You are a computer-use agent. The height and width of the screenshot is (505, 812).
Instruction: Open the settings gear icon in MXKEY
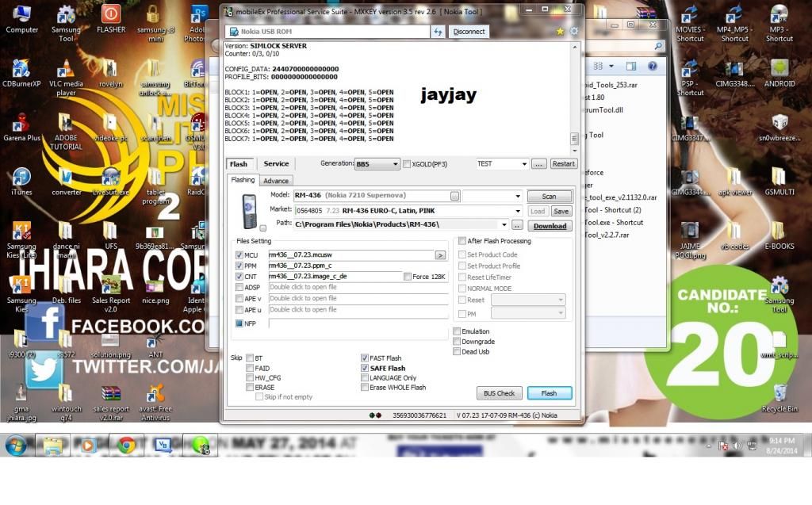[573, 32]
